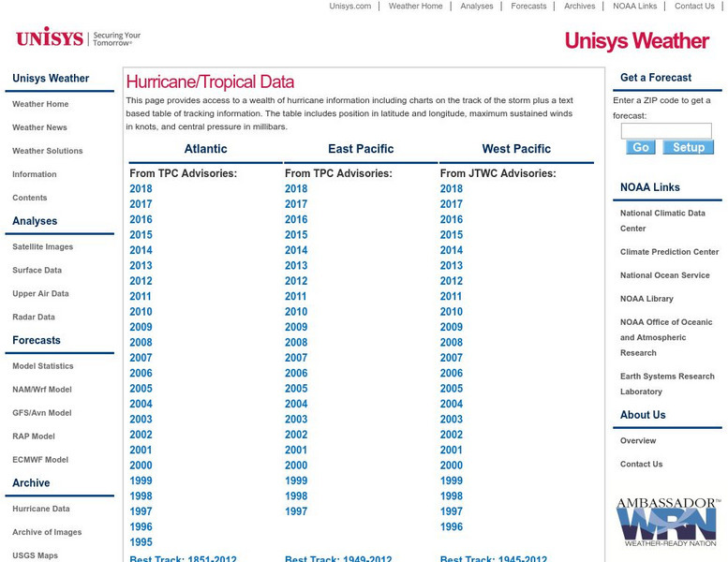The height and width of the screenshot is (562, 728).
Task: Open USGS Maps sidebar link
Action: 36,555
